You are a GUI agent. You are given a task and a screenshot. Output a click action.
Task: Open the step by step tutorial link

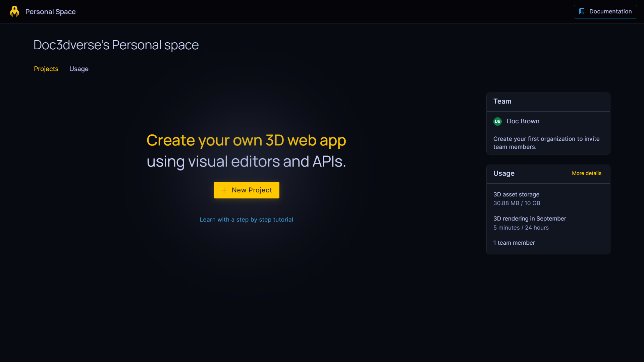(247, 220)
